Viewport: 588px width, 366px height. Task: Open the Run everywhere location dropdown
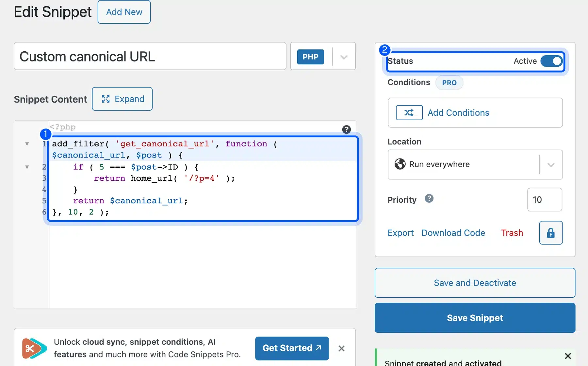point(475,165)
